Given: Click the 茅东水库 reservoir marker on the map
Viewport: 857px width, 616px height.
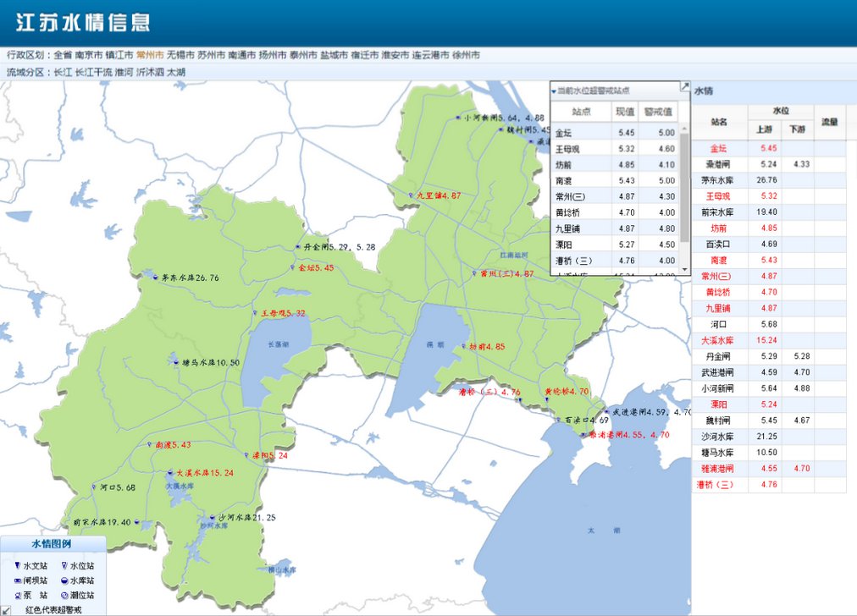Looking at the screenshot, I should (155, 277).
